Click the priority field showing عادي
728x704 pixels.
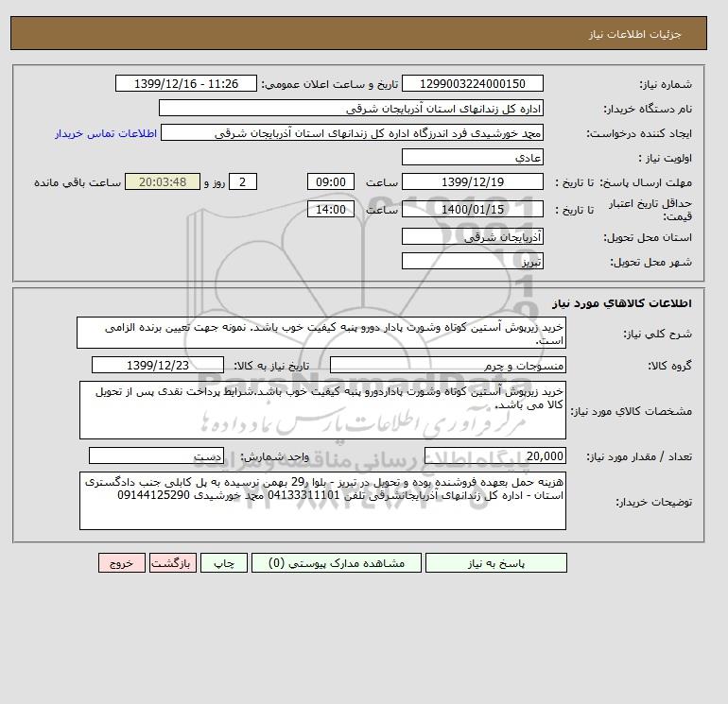(x=472, y=157)
